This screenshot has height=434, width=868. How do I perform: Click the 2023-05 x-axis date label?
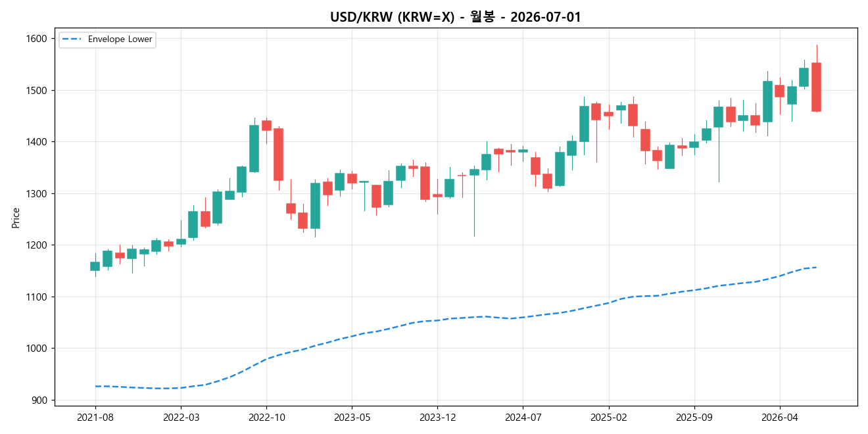coord(352,417)
